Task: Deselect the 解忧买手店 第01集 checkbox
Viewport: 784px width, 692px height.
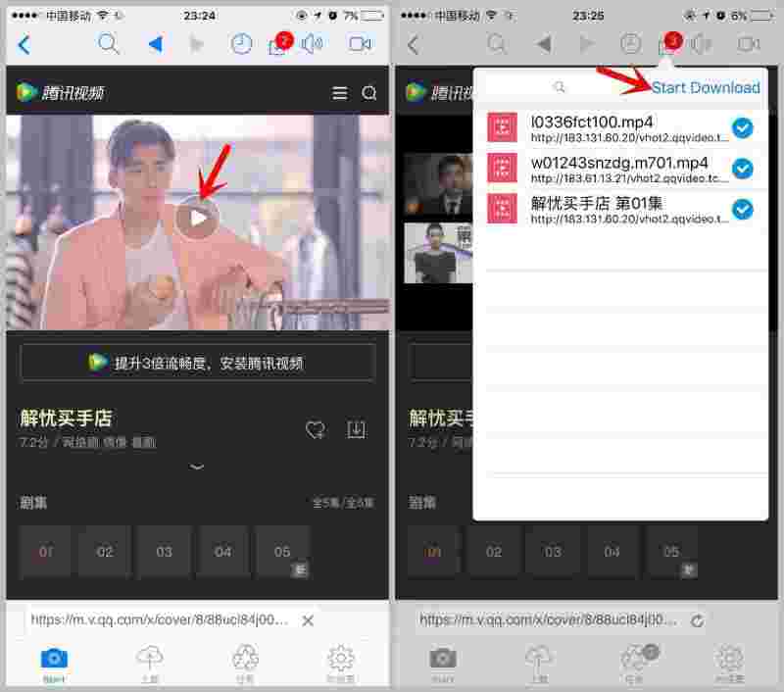Action: point(743,209)
